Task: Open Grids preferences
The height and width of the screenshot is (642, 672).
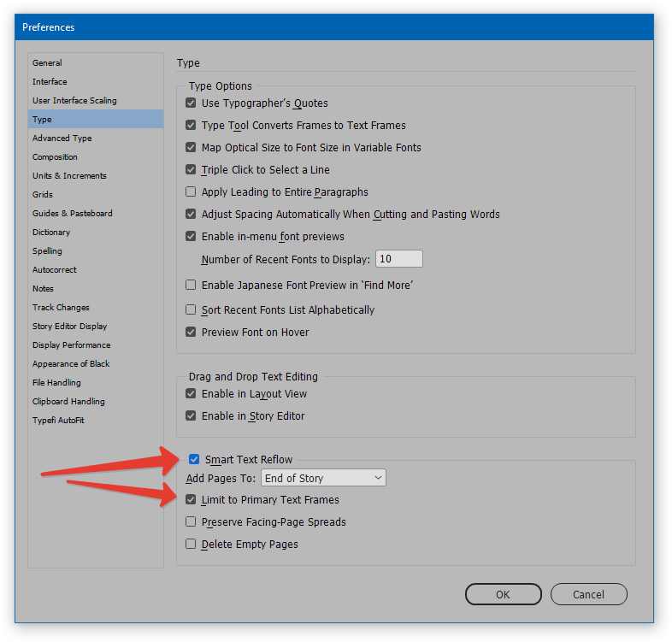Action: pos(95,195)
